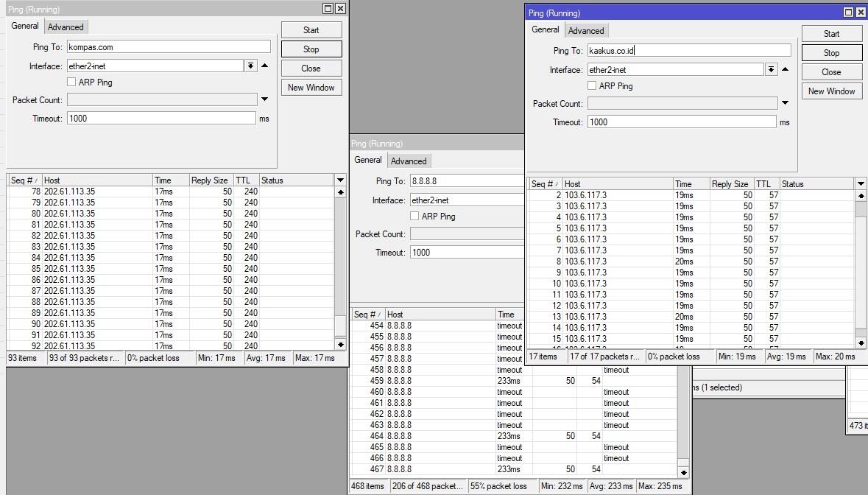
Task: Open column chooser in kompas.com results table
Action: (340, 180)
